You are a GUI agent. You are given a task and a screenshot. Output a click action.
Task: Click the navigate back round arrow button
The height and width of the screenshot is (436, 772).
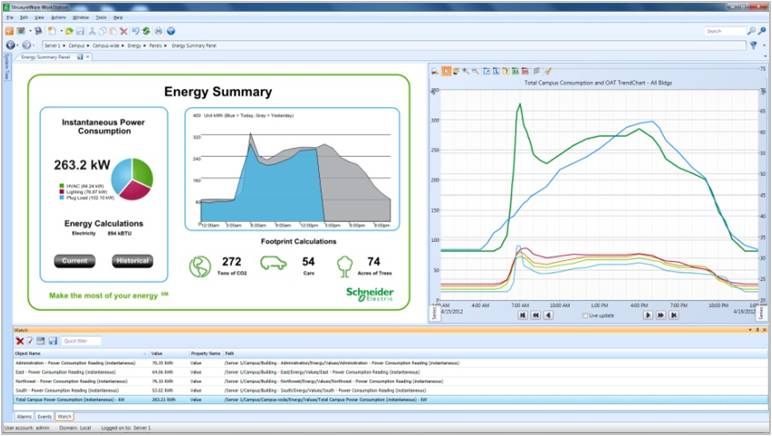click(x=10, y=45)
